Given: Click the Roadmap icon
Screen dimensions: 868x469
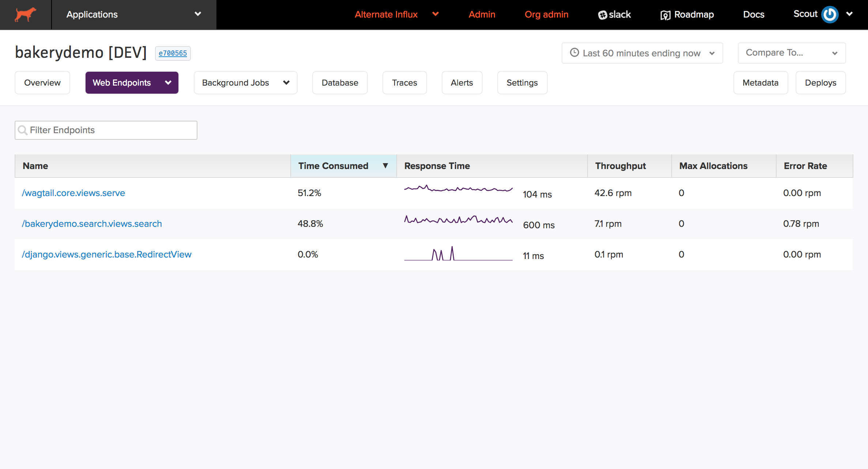Looking at the screenshot, I should (x=665, y=14).
